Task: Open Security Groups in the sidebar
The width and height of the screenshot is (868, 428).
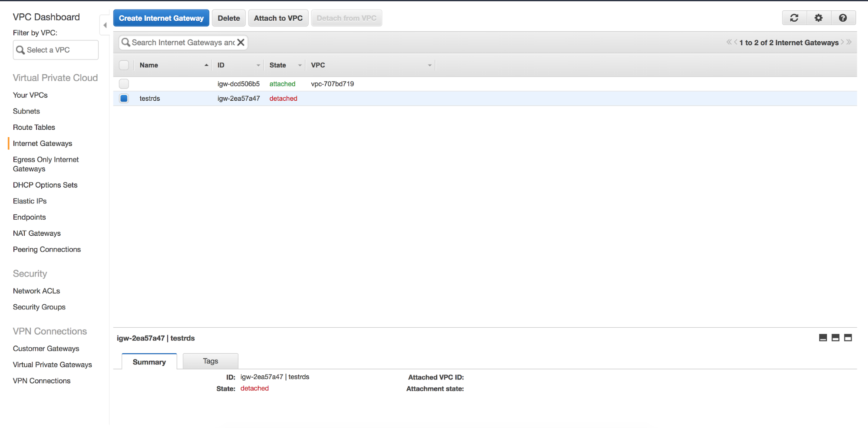Action: pyautogui.click(x=39, y=307)
